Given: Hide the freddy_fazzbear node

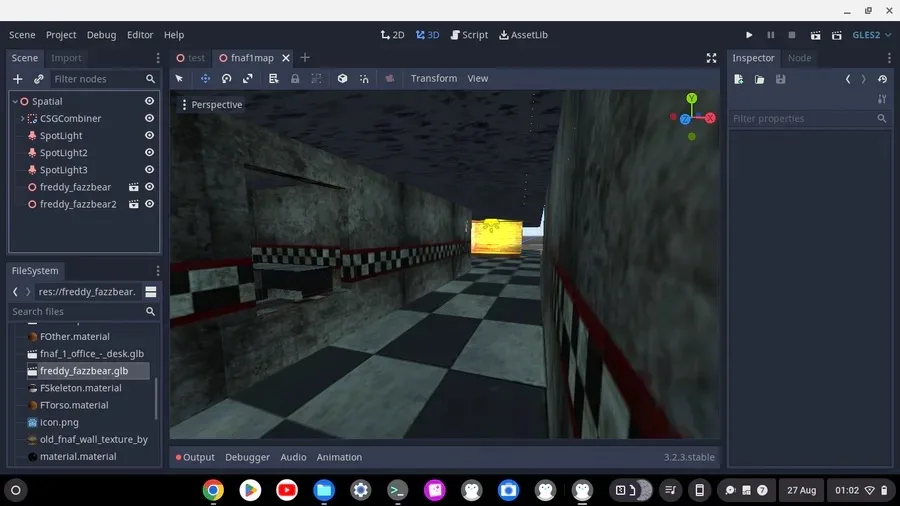Looking at the screenshot, I should (x=149, y=187).
